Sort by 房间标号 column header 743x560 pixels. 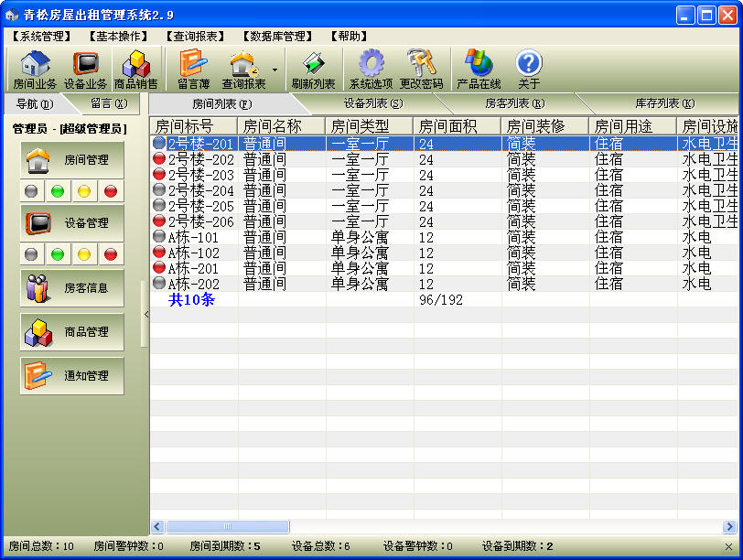pos(194,126)
